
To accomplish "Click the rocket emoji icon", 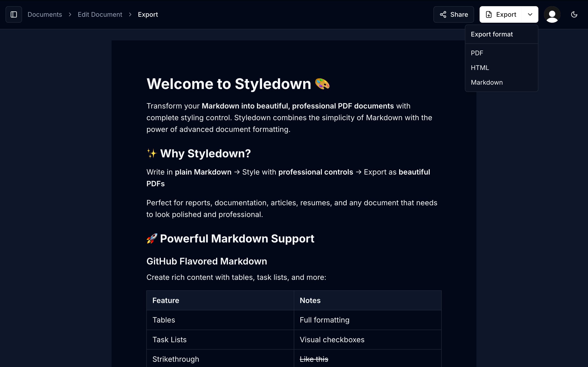I will 152,238.
